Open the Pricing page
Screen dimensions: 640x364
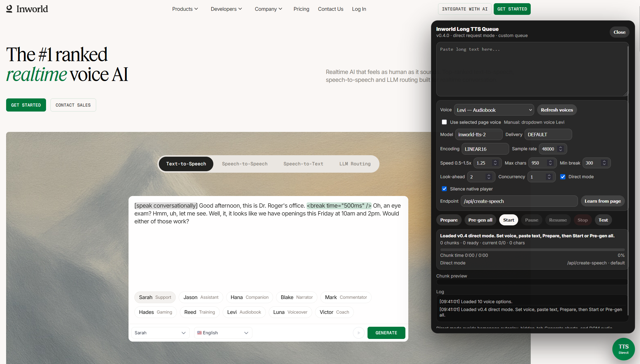(301, 9)
